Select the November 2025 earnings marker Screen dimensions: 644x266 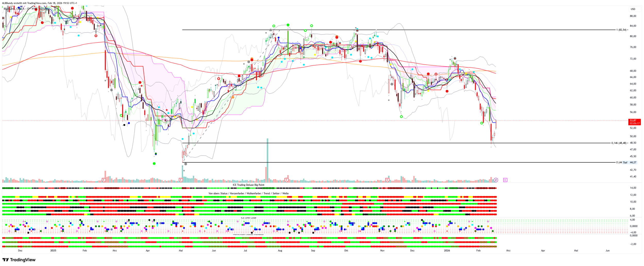[x=387, y=180]
